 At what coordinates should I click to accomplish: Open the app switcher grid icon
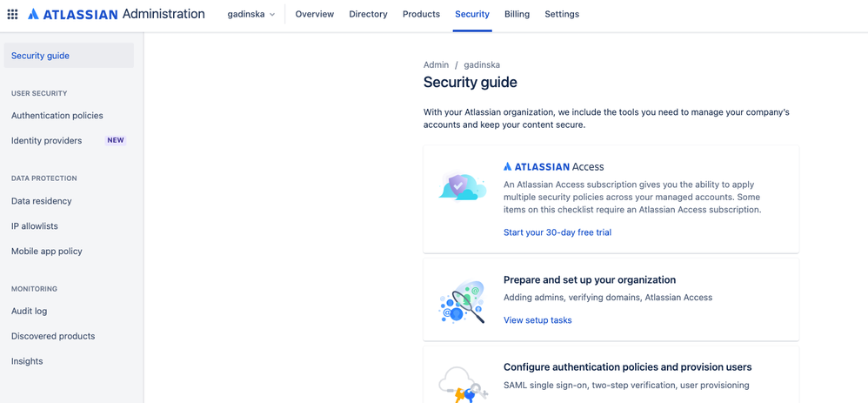(12, 15)
